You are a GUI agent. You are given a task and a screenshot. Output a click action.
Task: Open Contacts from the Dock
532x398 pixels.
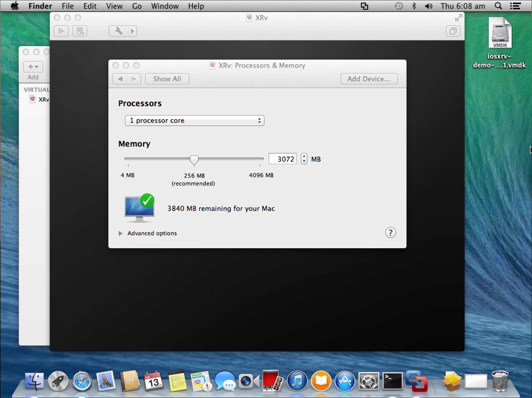coord(129,381)
